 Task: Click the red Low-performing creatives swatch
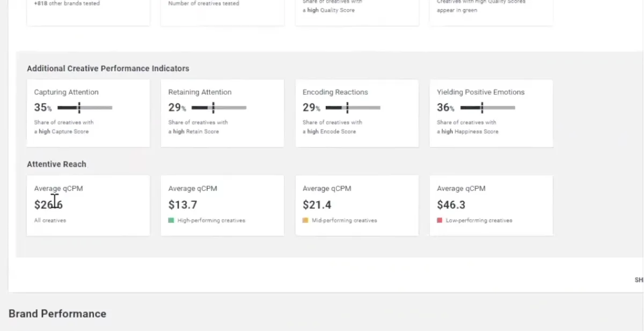(440, 220)
